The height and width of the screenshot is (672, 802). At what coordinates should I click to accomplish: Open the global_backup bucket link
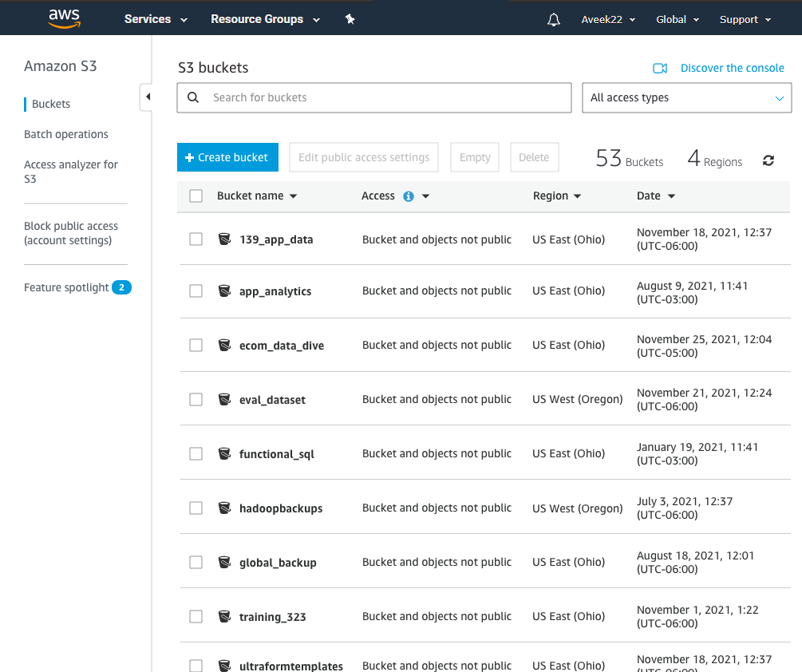pyautogui.click(x=278, y=563)
